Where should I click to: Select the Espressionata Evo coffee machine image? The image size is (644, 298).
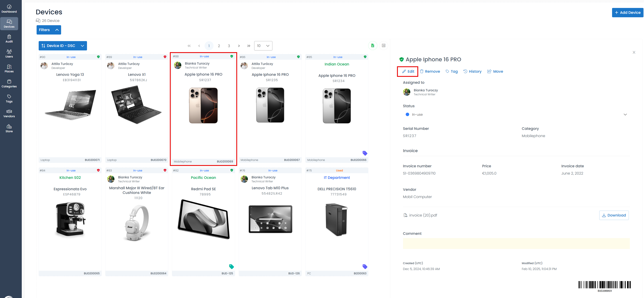[x=70, y=219]
